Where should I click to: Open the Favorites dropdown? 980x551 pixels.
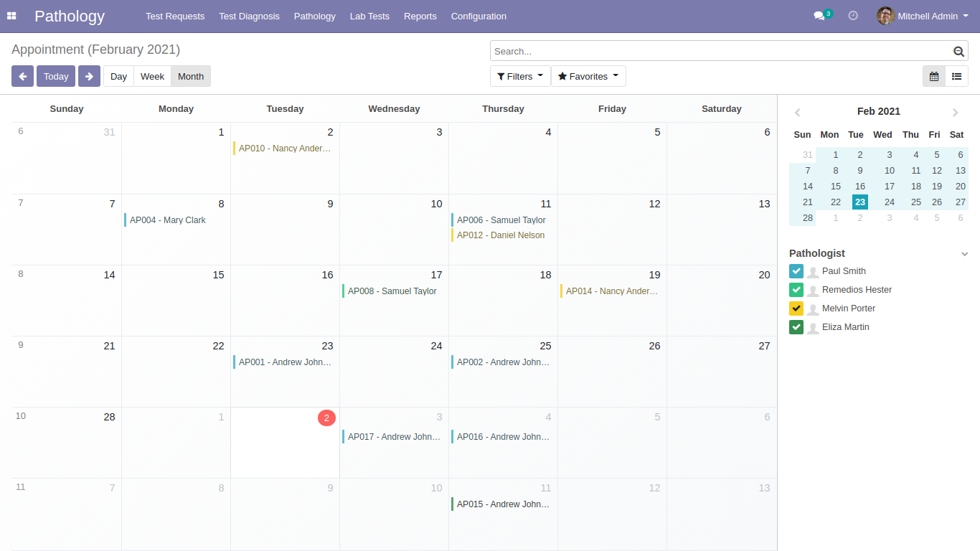[x=588, y=76]
